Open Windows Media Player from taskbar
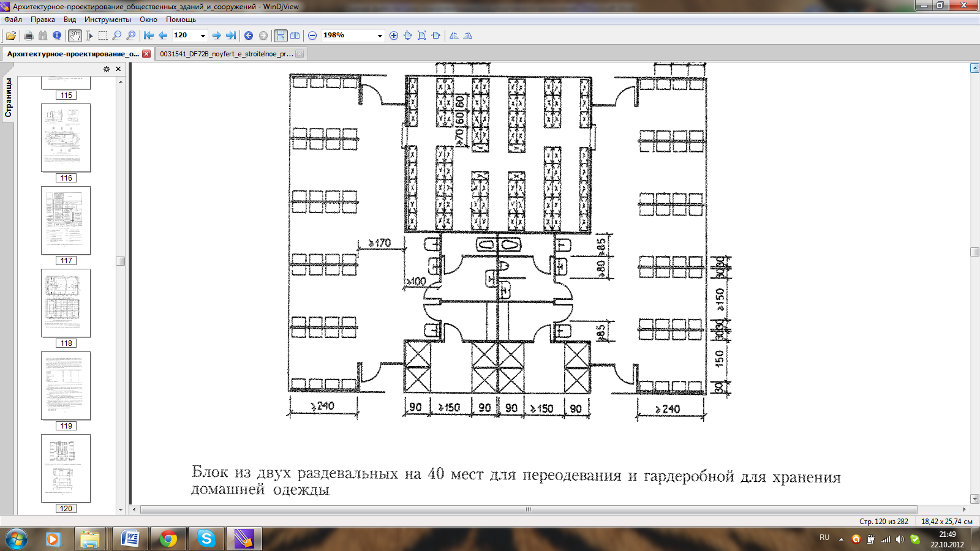980x551 pixels. click(53, 539)
